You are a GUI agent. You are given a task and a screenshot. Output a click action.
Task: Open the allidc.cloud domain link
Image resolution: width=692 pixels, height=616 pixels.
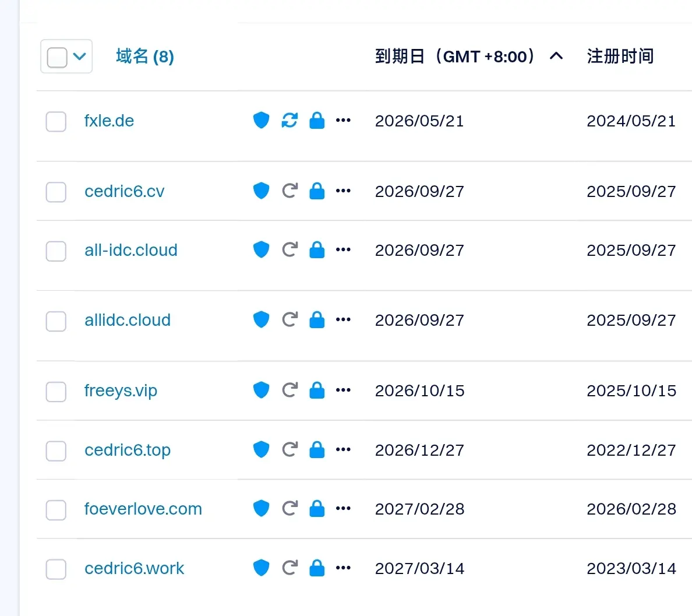point(128,320)
